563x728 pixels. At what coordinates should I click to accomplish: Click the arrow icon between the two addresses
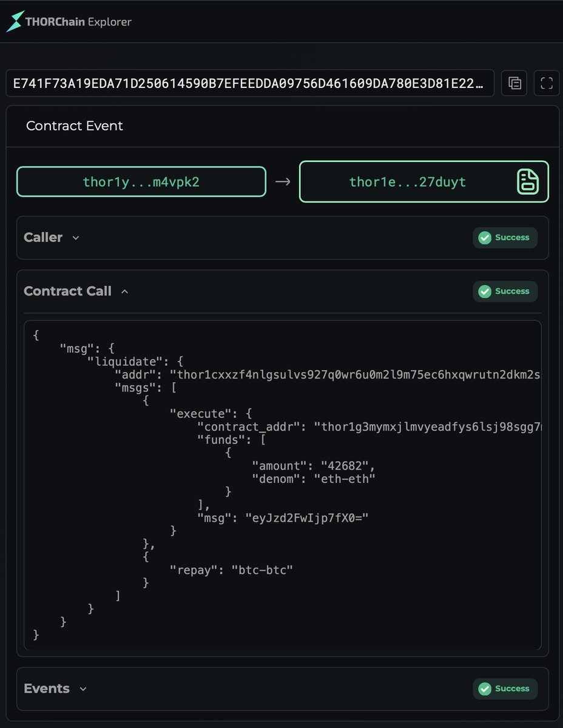pos(283,181)
